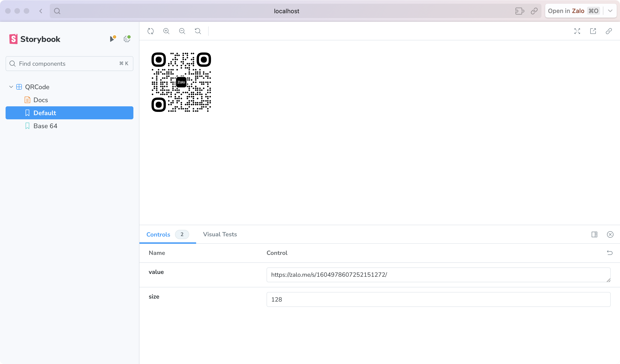
Task: Select the Controls tab
Action: pos(158,234)
